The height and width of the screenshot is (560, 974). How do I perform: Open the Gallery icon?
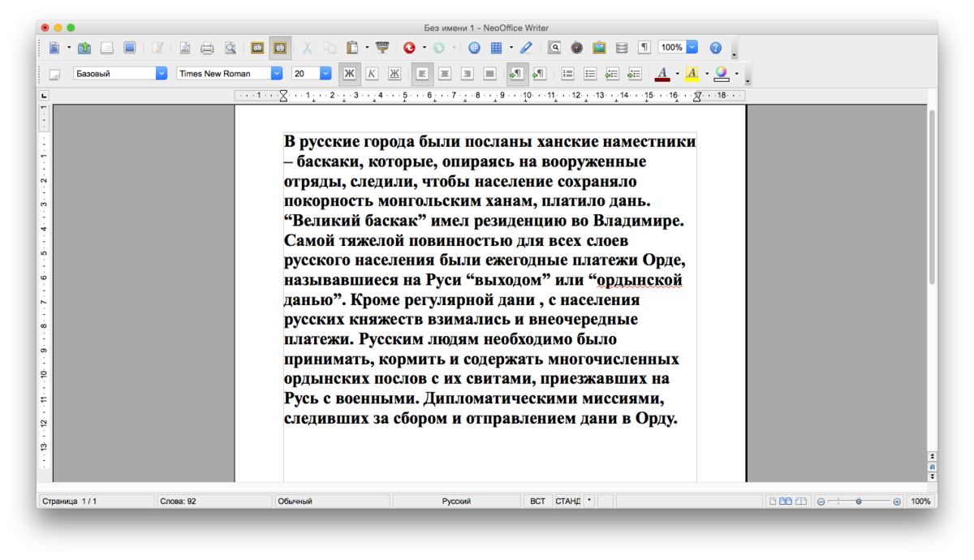click(x=599, y=48)
